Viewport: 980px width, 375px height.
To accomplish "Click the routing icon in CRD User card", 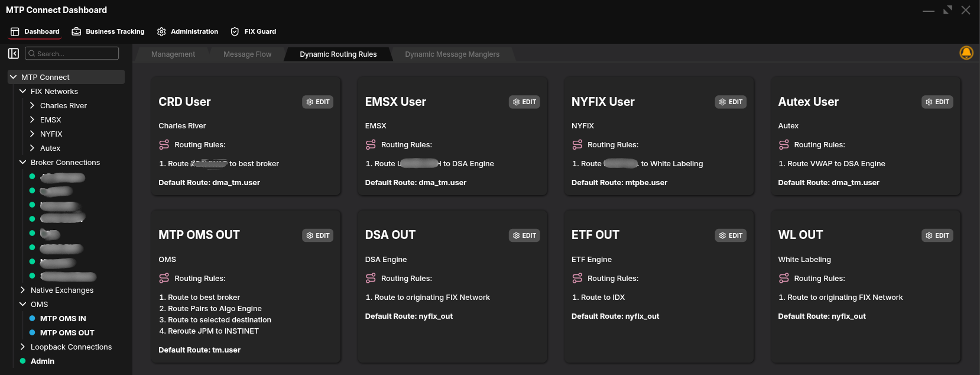I will click(x=164, y=144).
